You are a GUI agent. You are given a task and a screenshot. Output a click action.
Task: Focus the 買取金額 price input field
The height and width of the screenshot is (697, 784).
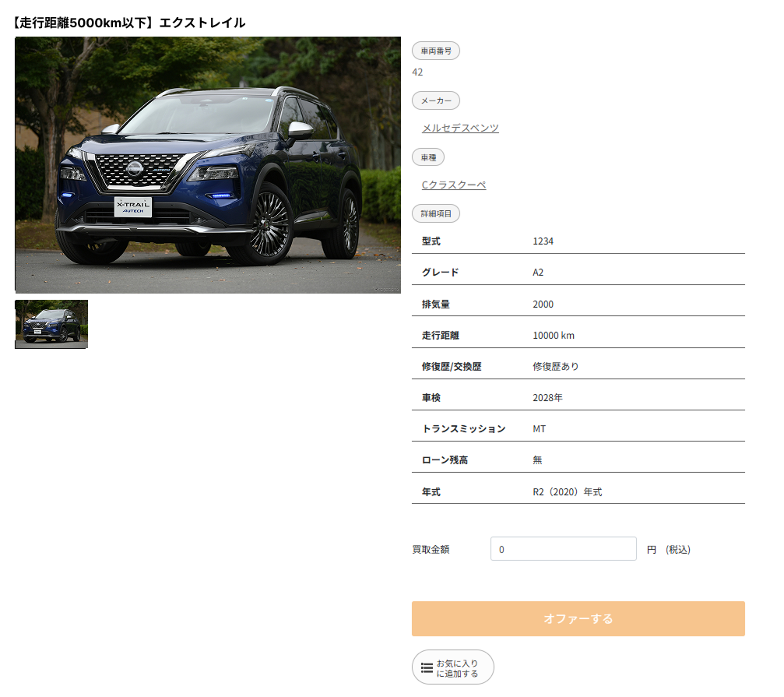pos(563,549)
